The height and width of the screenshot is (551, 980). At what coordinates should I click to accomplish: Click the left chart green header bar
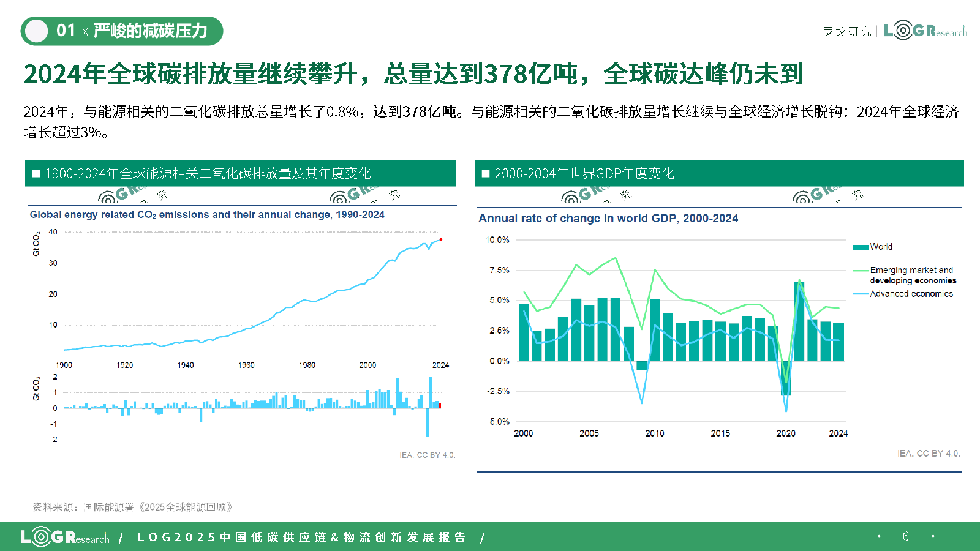pyautogui.click(x=241, y=173)
